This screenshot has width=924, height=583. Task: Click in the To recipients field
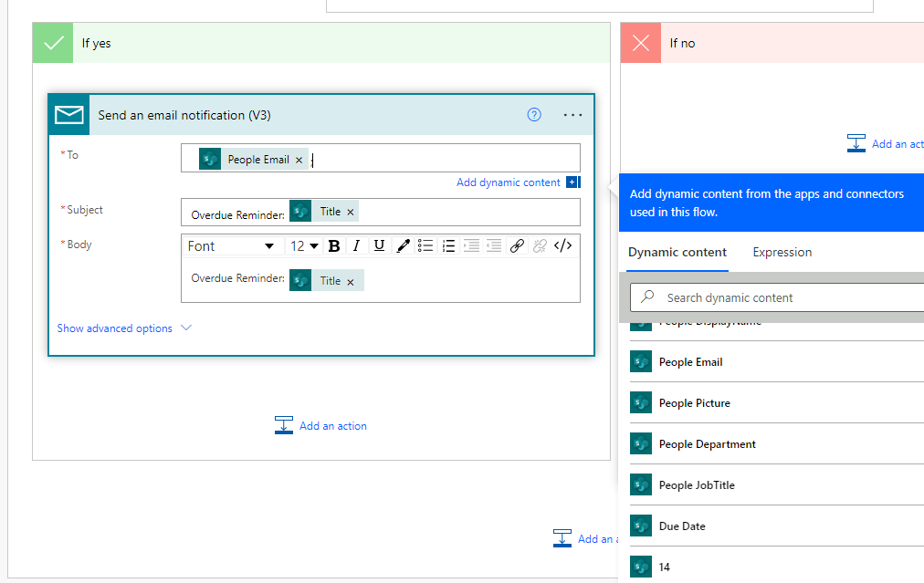click(381, 158)
